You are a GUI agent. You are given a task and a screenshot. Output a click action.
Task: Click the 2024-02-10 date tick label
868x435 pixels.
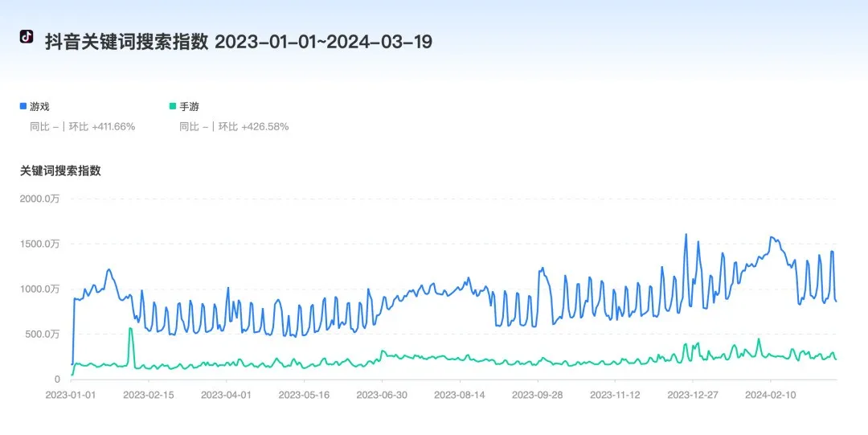770,395
